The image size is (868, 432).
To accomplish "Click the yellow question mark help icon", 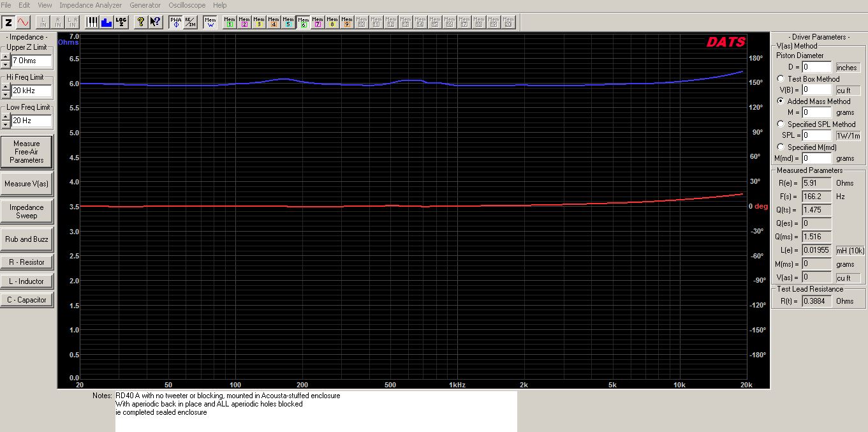I will click(x=140, y=22).
